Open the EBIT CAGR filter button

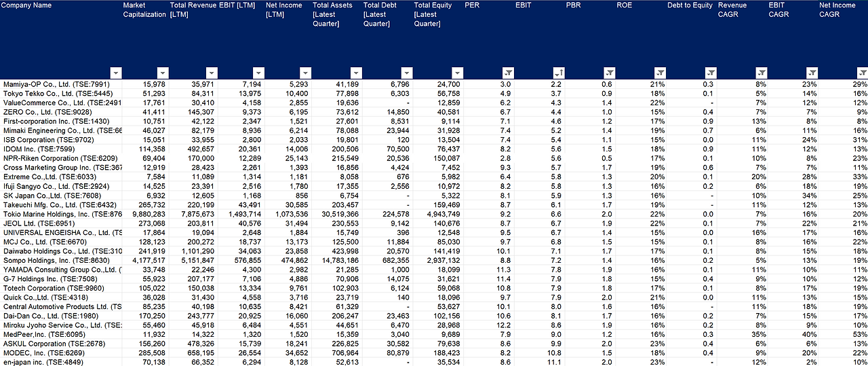tap(812, 73)
